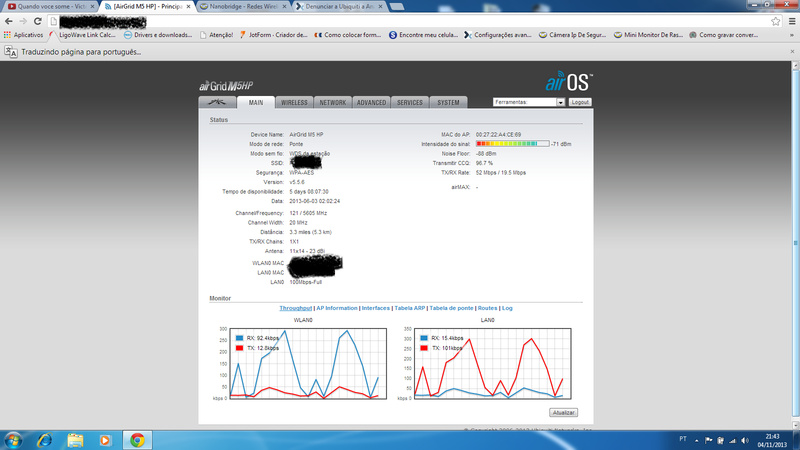Open the SYSTEM tab
Image resolution: width=800 pixels, height=450 pixels.
448,102
